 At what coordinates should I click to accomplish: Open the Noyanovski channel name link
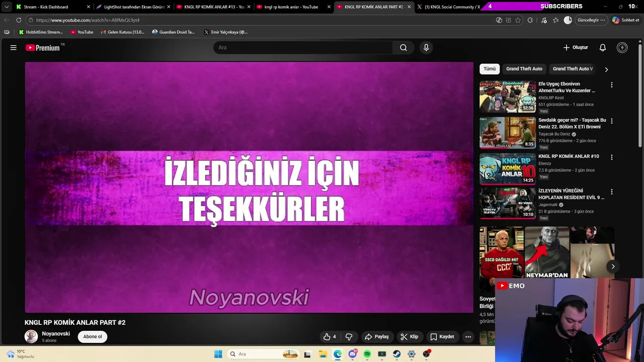(56, 334)
